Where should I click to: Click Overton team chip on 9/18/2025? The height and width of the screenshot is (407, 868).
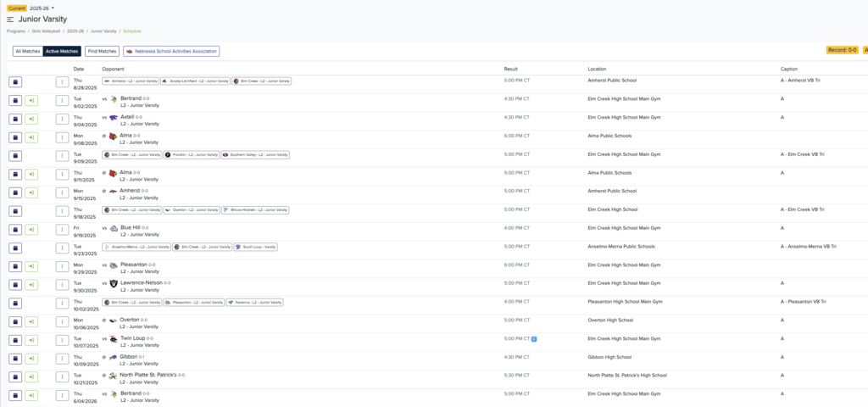point(192,210)
